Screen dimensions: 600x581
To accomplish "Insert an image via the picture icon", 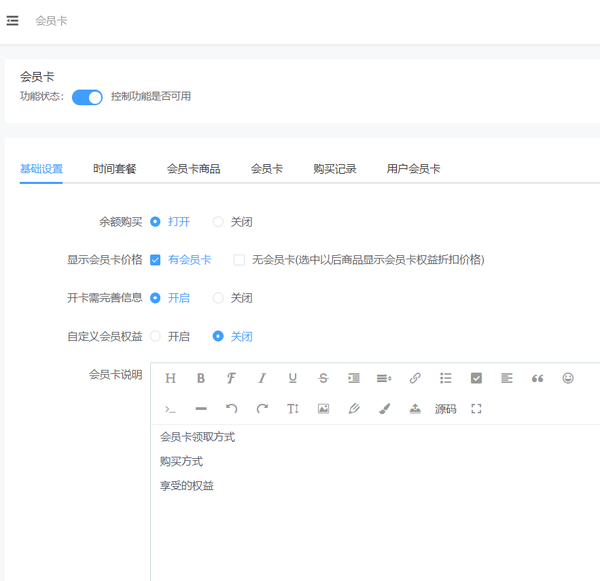I will pos(323,409).
